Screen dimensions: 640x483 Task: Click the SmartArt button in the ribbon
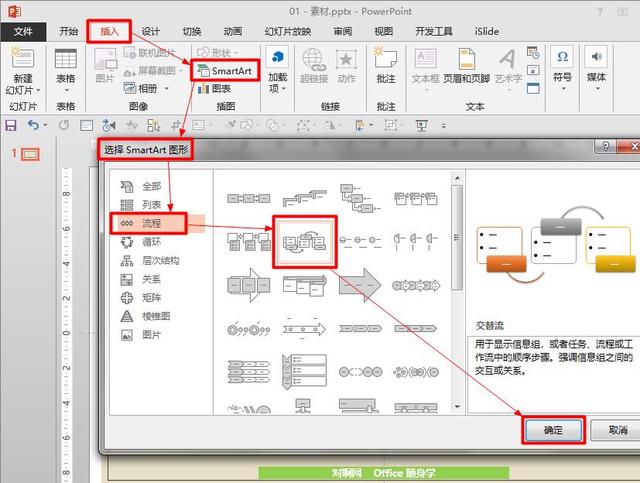(225, 71)
